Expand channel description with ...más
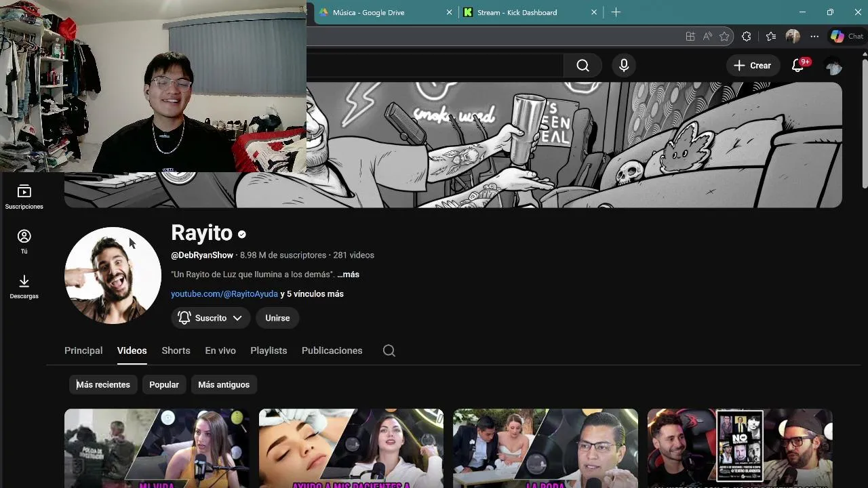 (x=348, y=274)
